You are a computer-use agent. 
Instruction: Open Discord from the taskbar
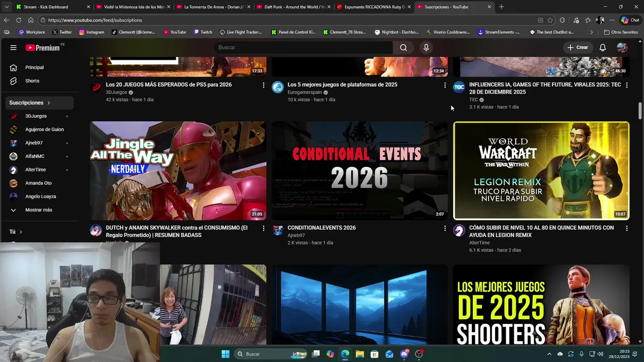click(405, 354)
